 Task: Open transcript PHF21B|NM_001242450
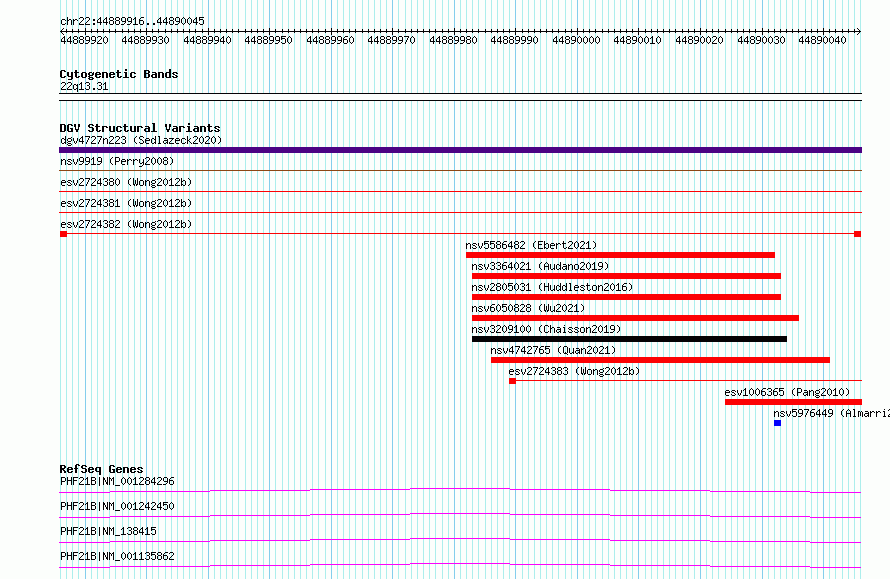click(117, 506)
